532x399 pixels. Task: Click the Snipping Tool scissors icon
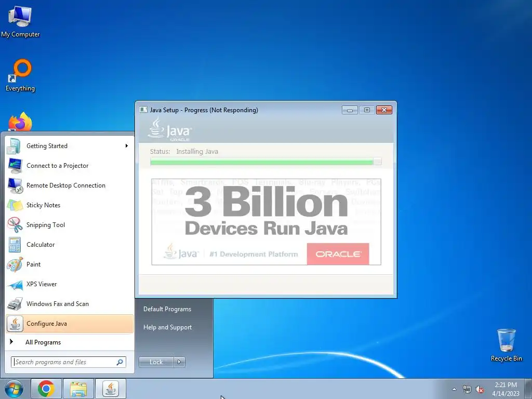pyautogui.click(x=15, y=224)
